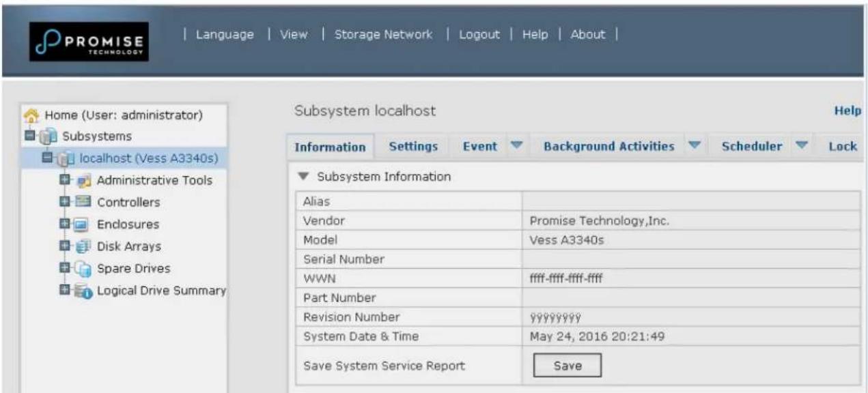Image resolution: width=868 pixels, height=393 pixels.
Task: Select Administrative Tools label in tree
Action: [x=154, y=181]
